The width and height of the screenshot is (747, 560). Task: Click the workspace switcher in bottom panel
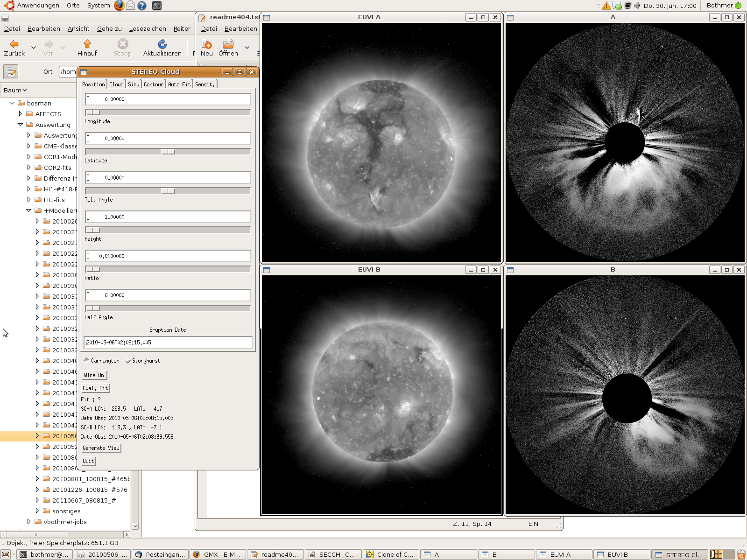tap(722, 554)
